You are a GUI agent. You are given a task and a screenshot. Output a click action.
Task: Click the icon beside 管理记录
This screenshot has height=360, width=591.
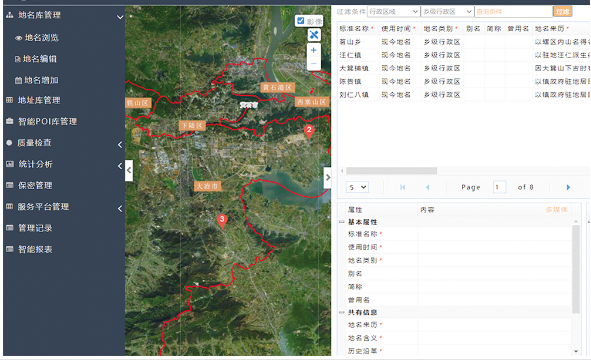click(10, 228)
